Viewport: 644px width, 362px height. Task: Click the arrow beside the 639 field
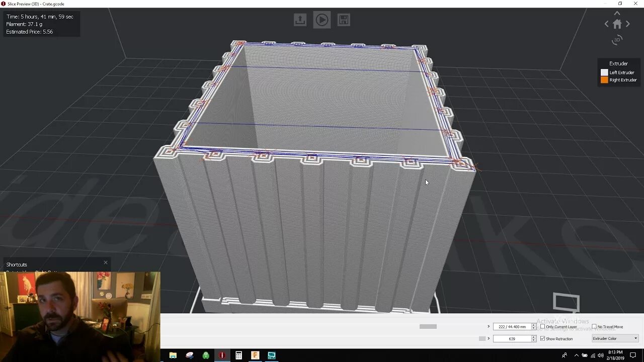489,338
